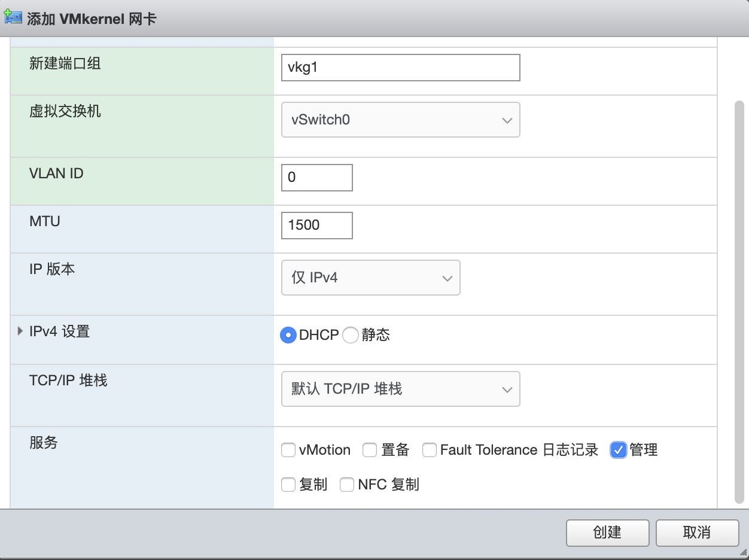Click the 新建端口组 text field containing vkg1
This screenshot has height=560, width=749.
coord(400,68)
